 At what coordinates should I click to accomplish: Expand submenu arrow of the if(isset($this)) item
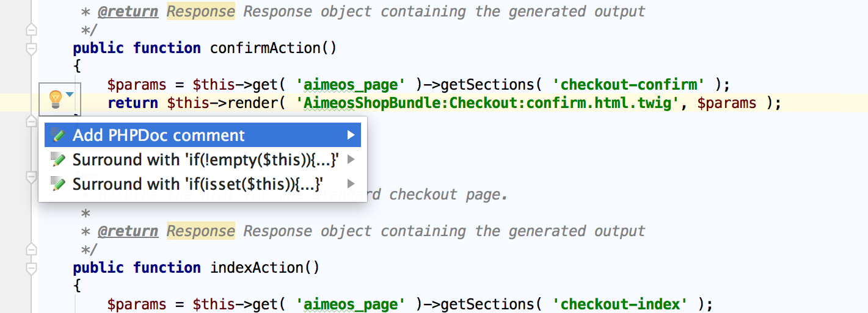(x=351, y=184)
